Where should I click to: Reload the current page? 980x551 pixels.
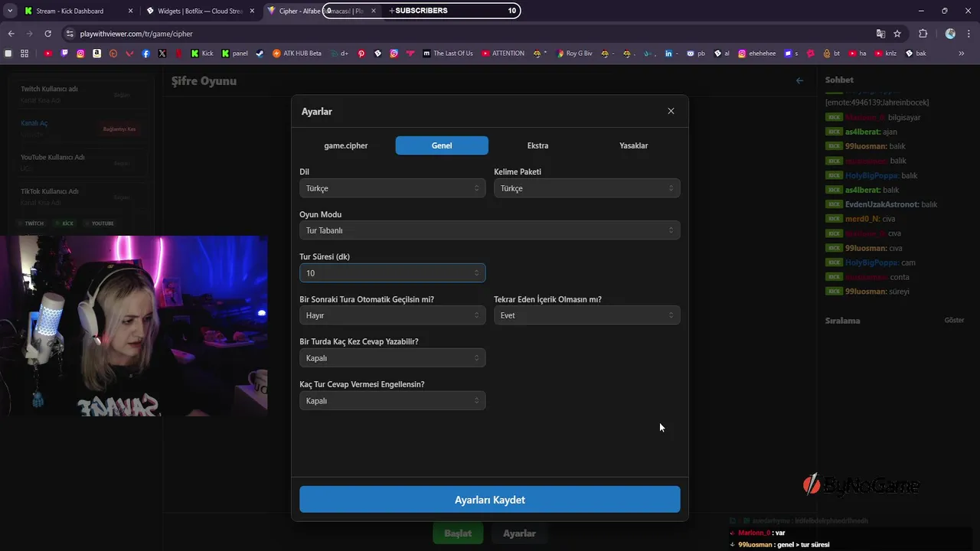tap(47, 34)
